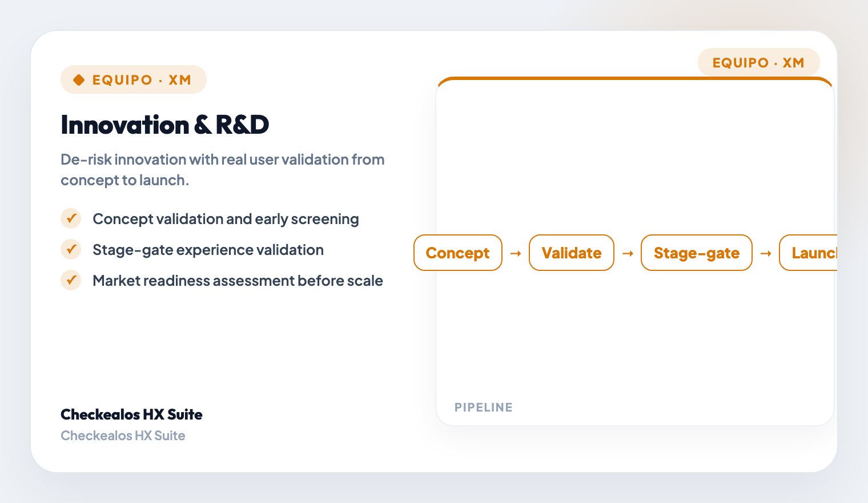868x503 pixels.
Task: Click the EQUIPO · XM tag above the pipeline panel
Action: tap(758, 62)
